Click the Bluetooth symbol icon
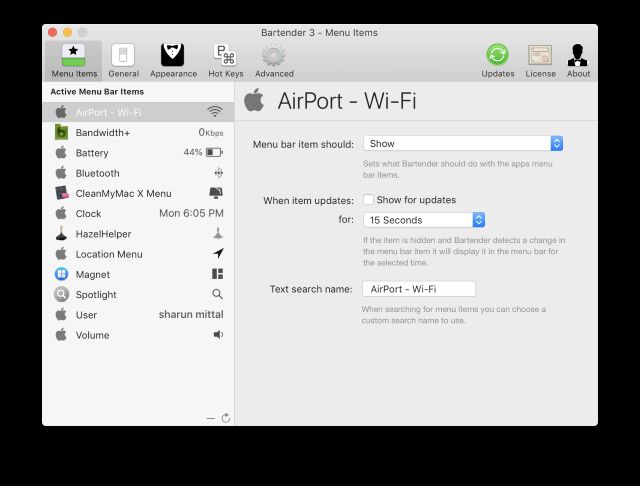The width and height of the screenshot is (640, 486). [218, 173]
